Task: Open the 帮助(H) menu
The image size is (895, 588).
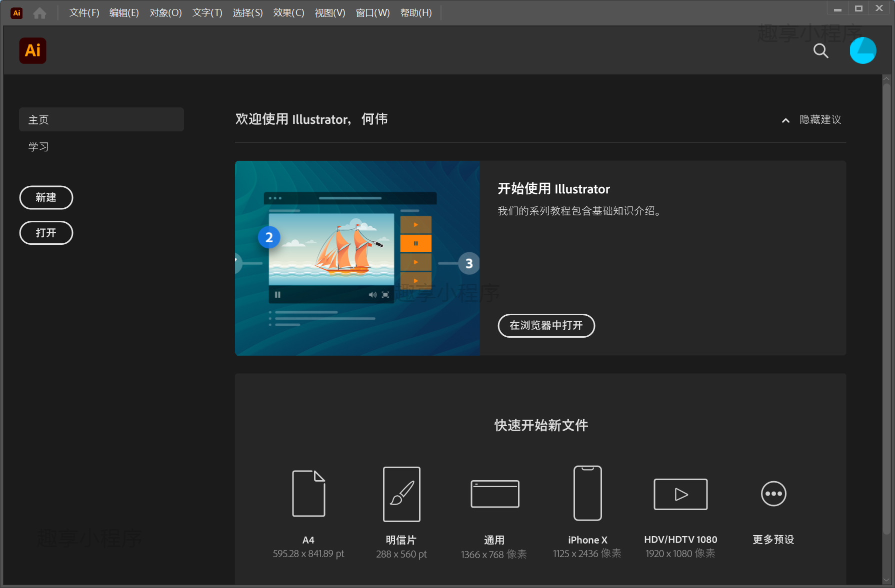Action: pyautogui.click(x=416, y=13)
